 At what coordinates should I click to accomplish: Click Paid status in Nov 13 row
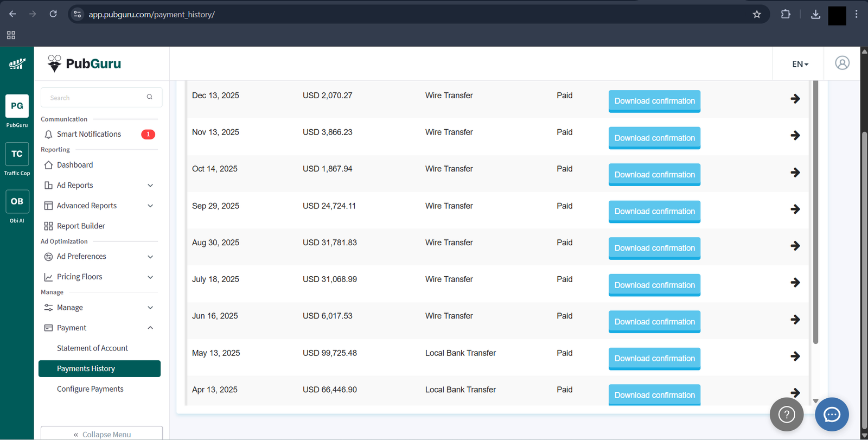pyautogui.click(x=565, y=132)
